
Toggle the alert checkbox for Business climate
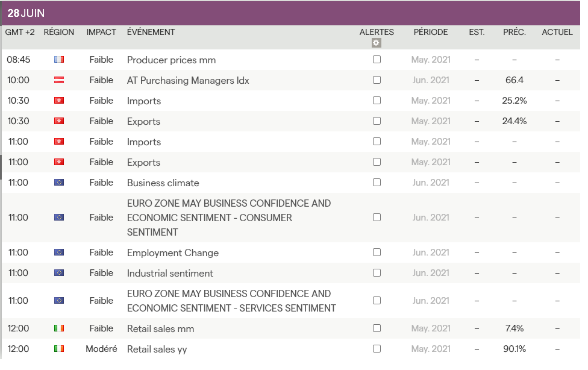click(377, 183)
